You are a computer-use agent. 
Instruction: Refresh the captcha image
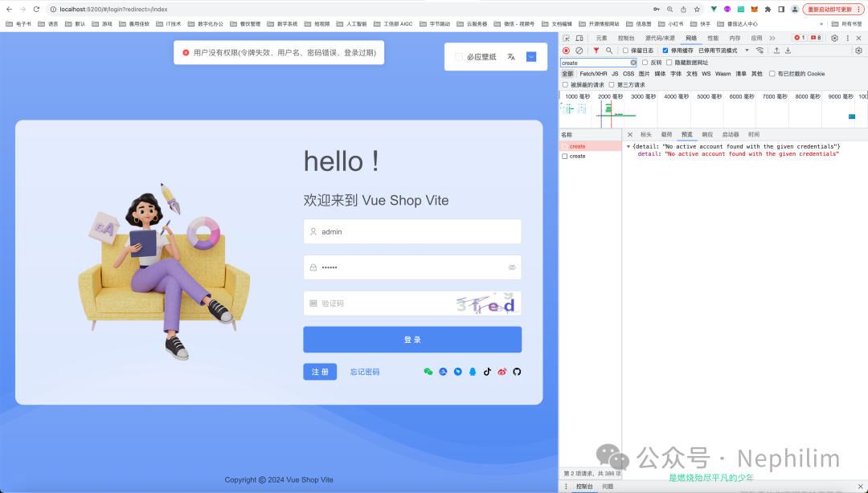(x=486, y=304)
